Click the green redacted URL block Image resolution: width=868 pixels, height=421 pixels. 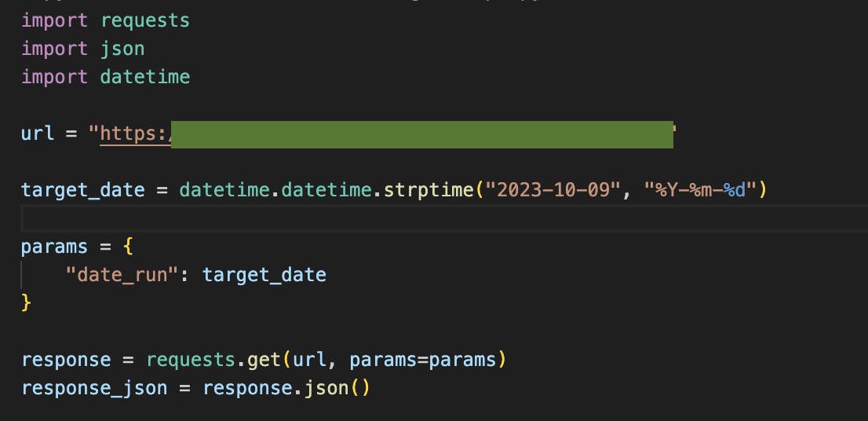(x=421, y=134)
